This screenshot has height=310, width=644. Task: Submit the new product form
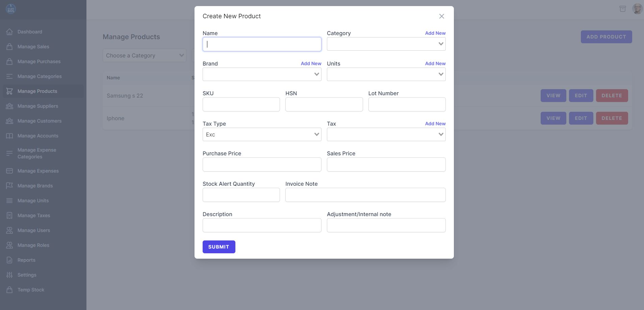point(219,247)
